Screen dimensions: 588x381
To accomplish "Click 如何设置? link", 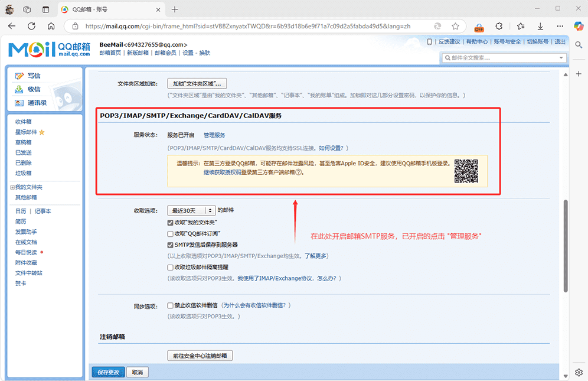I will (331, 148).
